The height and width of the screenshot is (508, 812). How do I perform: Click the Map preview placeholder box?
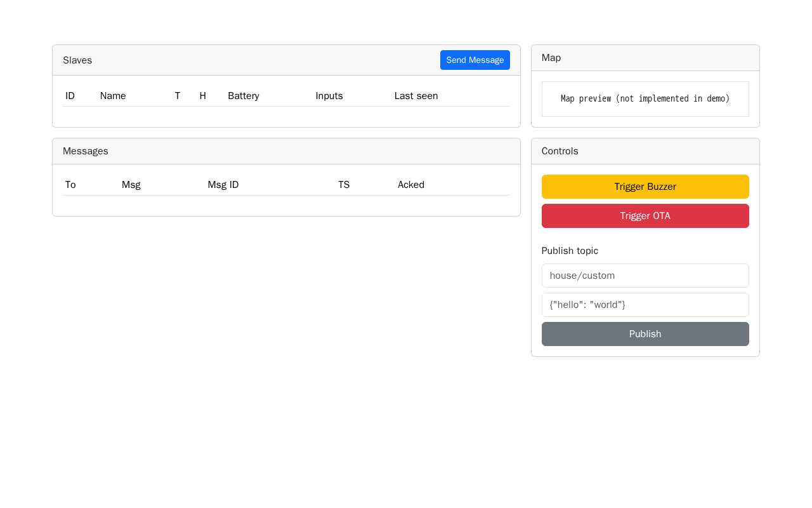645,99
